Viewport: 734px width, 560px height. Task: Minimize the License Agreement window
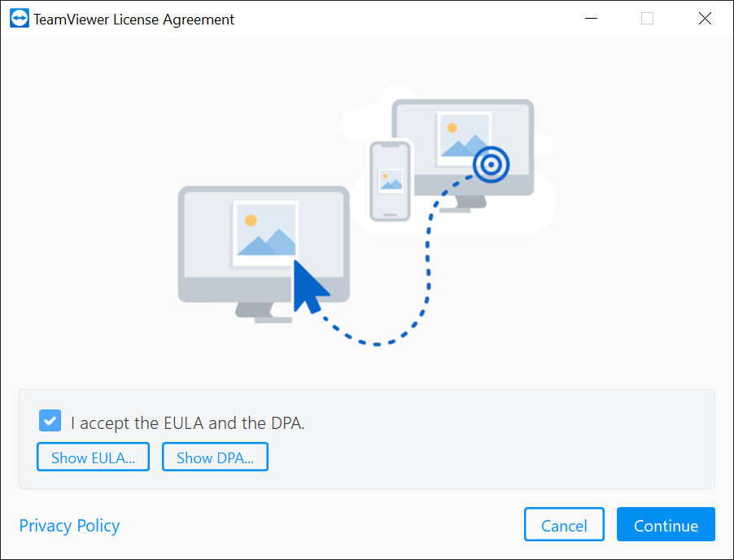click(592, 19)
